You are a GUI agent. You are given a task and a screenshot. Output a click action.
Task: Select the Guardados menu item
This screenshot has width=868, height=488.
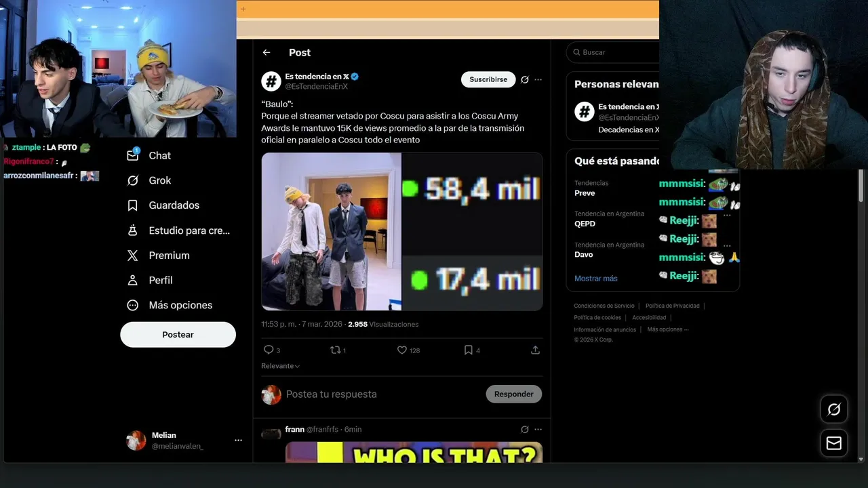174,205
